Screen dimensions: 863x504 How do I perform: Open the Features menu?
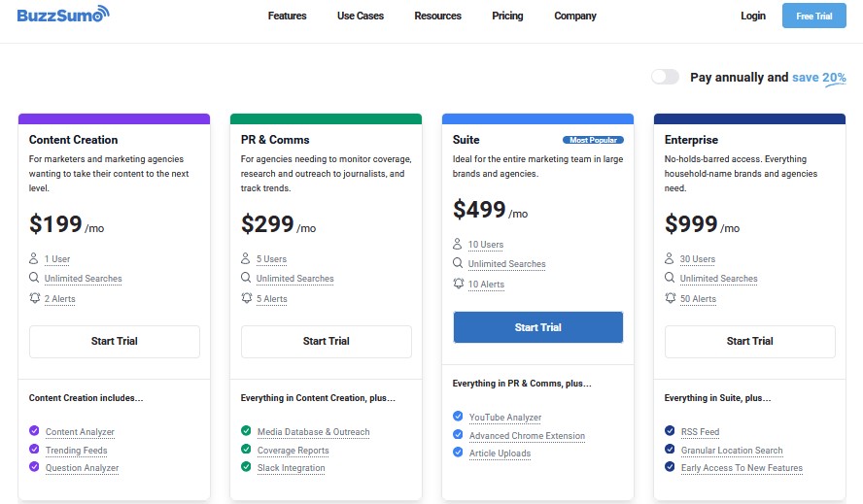(287, 17)
